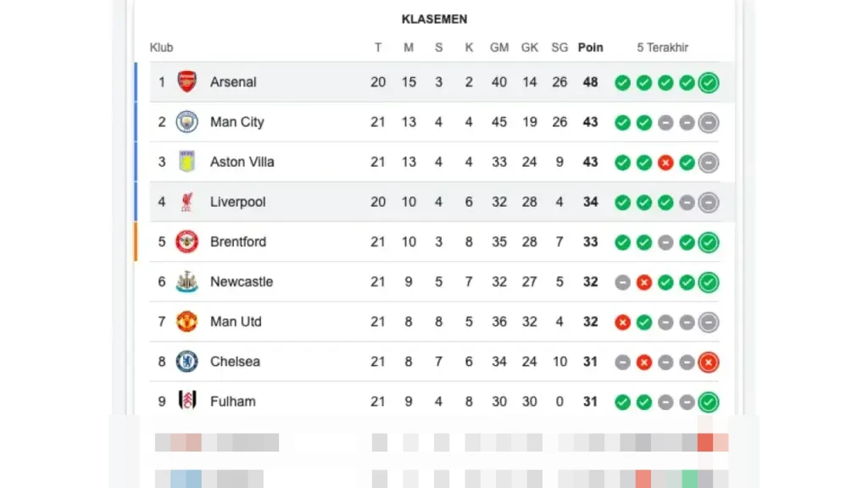The width and height of the screenshot is (868, 488).
Task: Open the Brentford team name link
Action: [238, 241]
